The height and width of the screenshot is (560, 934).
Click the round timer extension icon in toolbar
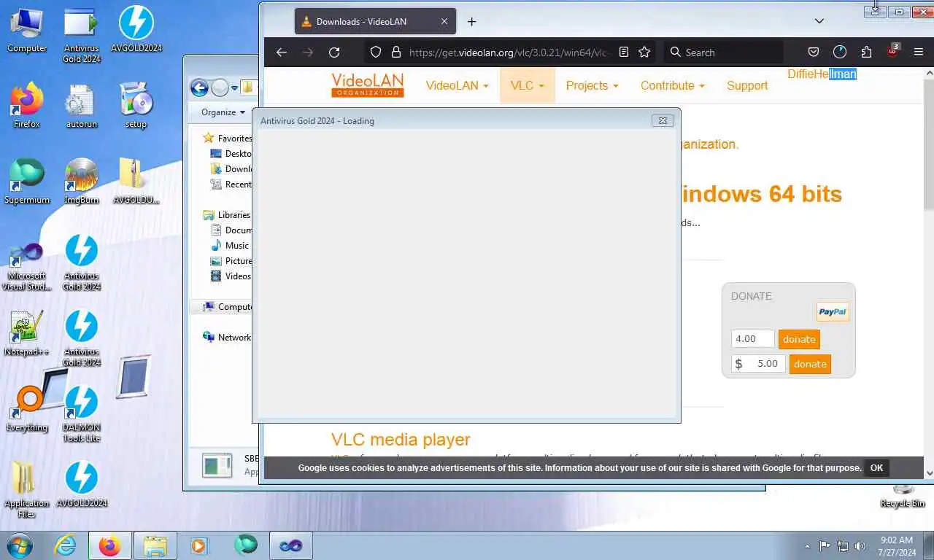point(840,52)
